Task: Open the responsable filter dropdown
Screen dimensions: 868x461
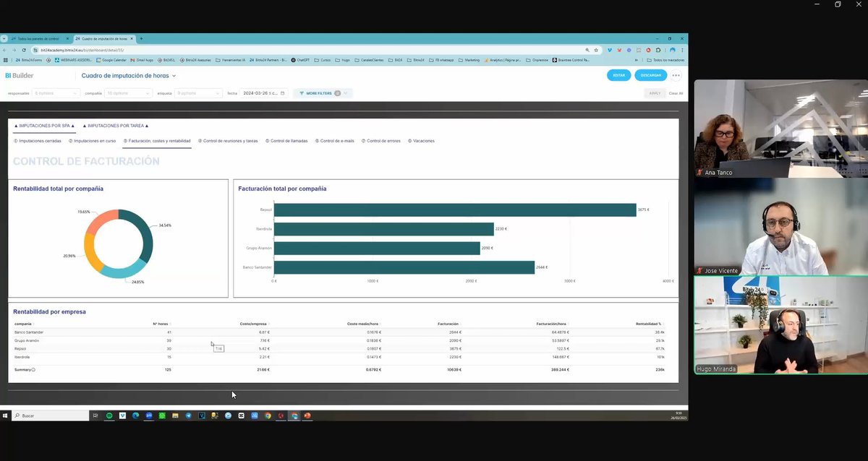Action: point(56,93)
